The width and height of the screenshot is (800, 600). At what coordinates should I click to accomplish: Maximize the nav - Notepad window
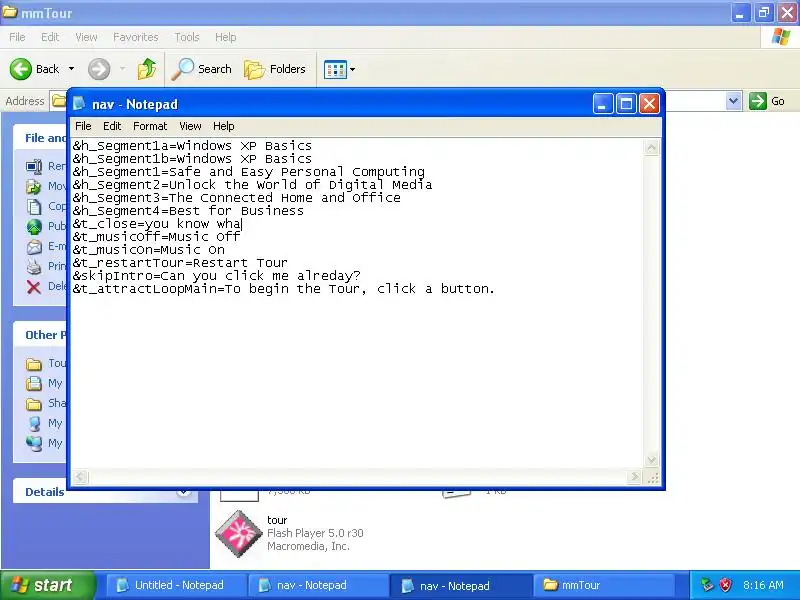click(626, 104)
